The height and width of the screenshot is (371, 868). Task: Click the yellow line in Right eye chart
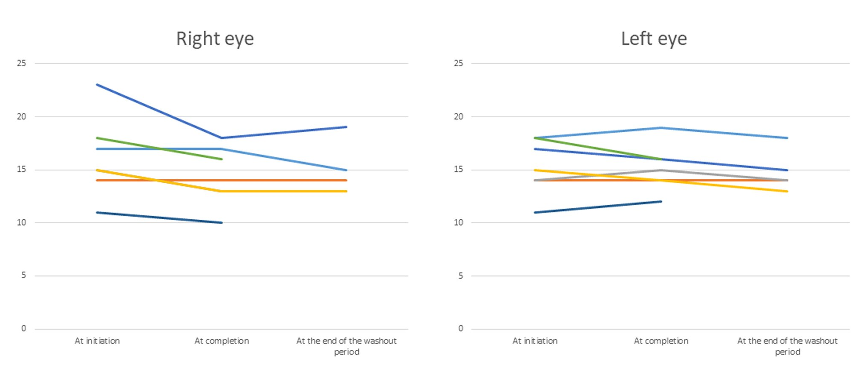click(284, 191)
